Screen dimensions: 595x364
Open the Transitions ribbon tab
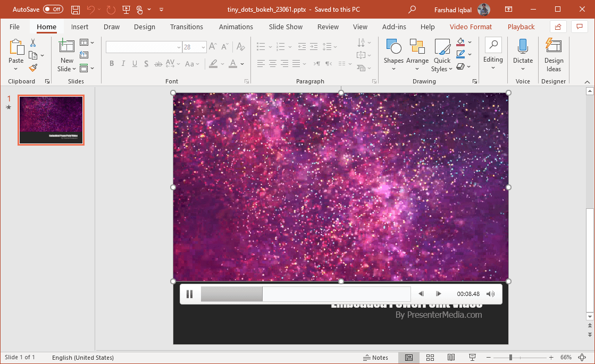[x=186, y=27]
